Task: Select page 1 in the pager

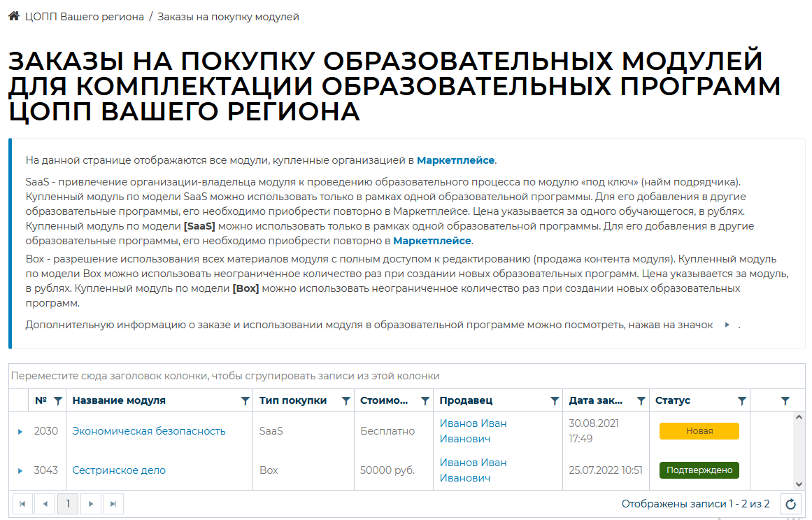Action: 68,504
